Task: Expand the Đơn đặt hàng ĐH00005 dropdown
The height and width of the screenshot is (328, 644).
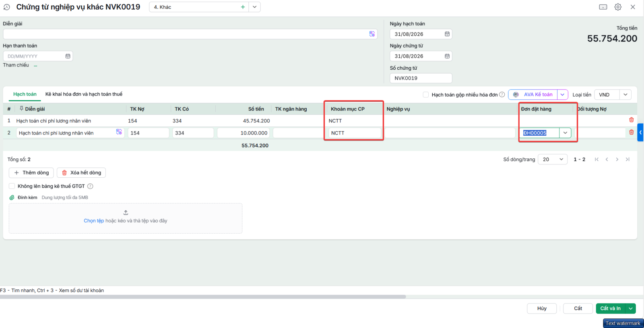Action: tap(565, 133)
